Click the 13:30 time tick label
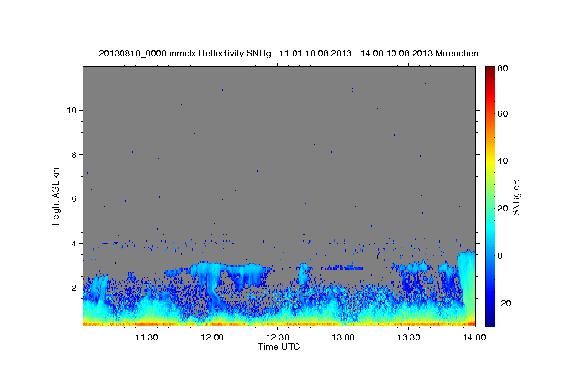588x392 pixels. pyautogui.click(x=409, y=337)
